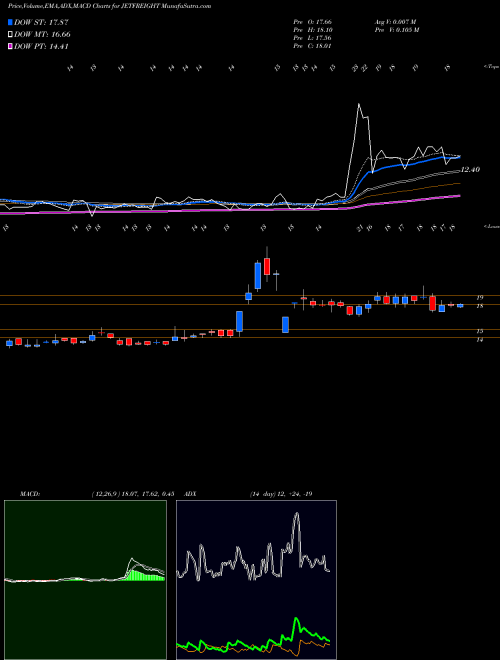Click the chart title for JETFREIGHT MunafaSutra.com
Image resolution: width=500 pixels, height=660 pixels.
pos(109,6)
